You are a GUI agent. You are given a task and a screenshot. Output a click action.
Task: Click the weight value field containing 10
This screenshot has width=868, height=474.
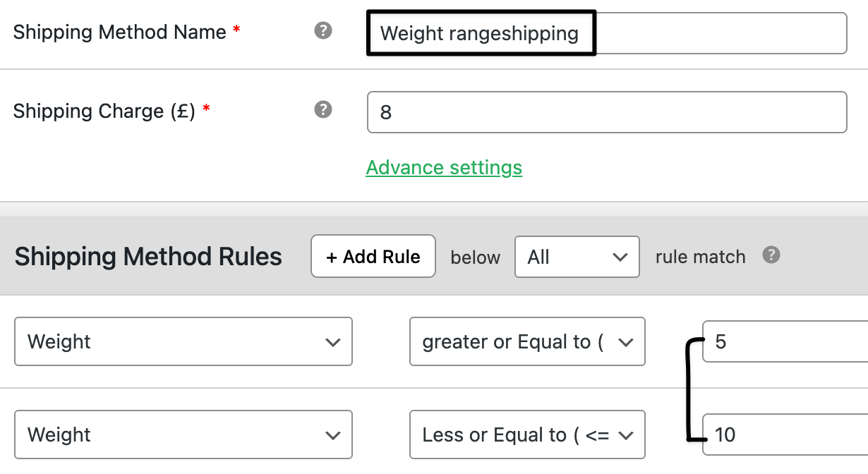(785, 435)
